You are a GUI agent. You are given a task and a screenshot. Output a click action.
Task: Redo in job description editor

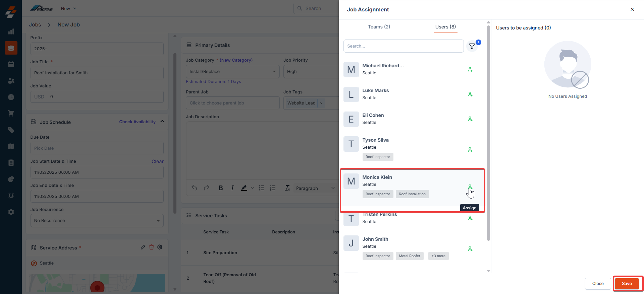[x=207, y=188]
